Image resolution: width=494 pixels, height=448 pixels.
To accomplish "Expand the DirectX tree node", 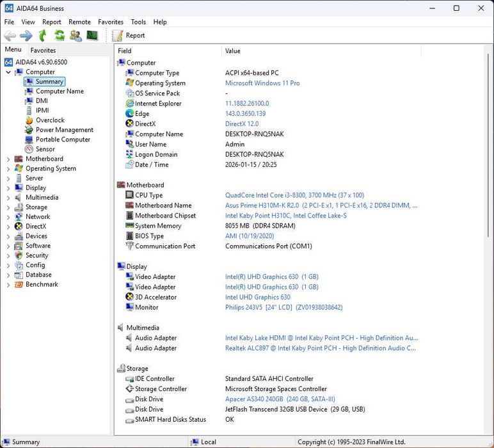I will 8,227.
